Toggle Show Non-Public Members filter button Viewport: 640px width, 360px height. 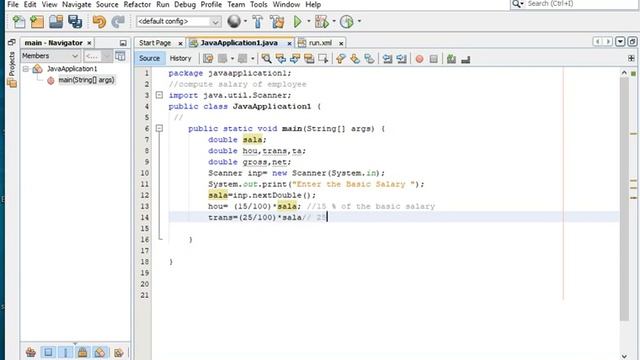click(83, 352)
